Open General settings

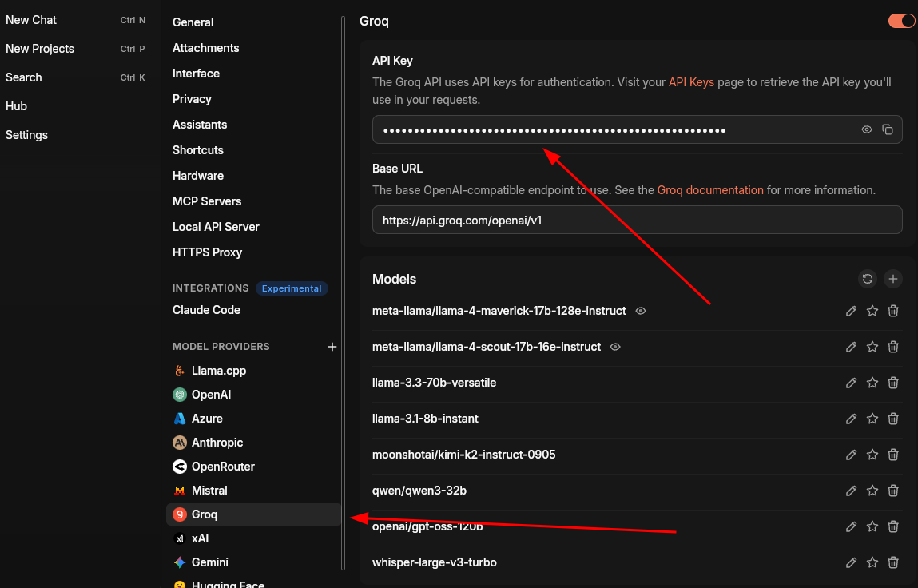point(193,22)
